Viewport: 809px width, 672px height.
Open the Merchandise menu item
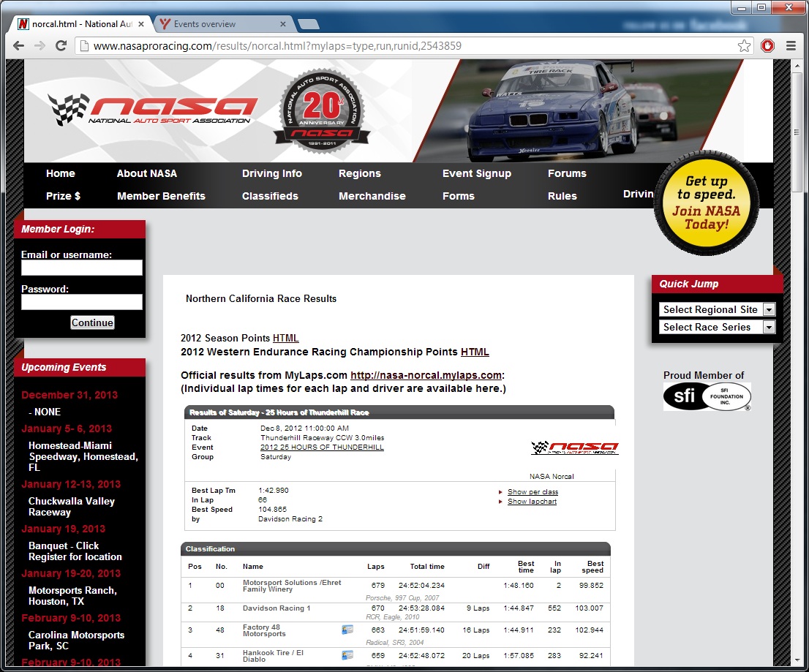pyautogui.click(x=372, y=196)
